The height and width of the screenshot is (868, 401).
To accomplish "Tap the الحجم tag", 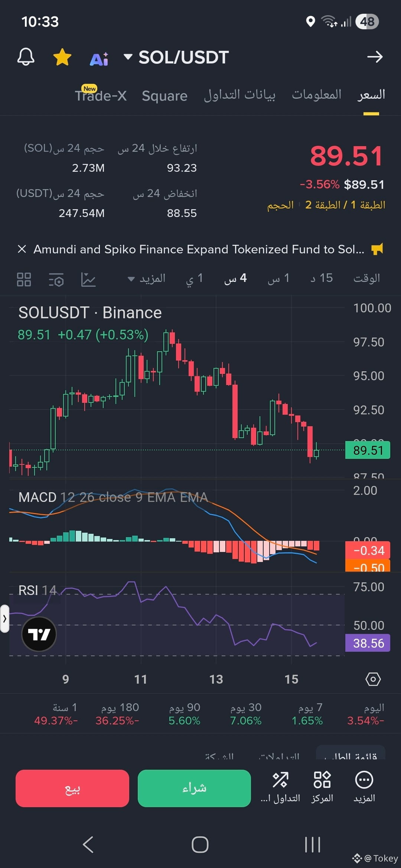I will click(x=280, y=205).
